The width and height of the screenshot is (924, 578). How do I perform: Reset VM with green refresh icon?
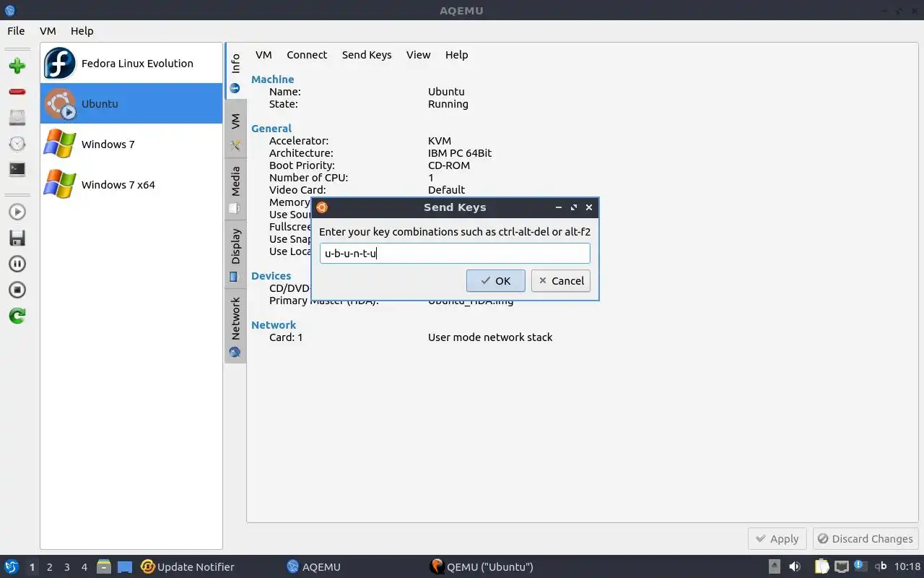point(17,316)
